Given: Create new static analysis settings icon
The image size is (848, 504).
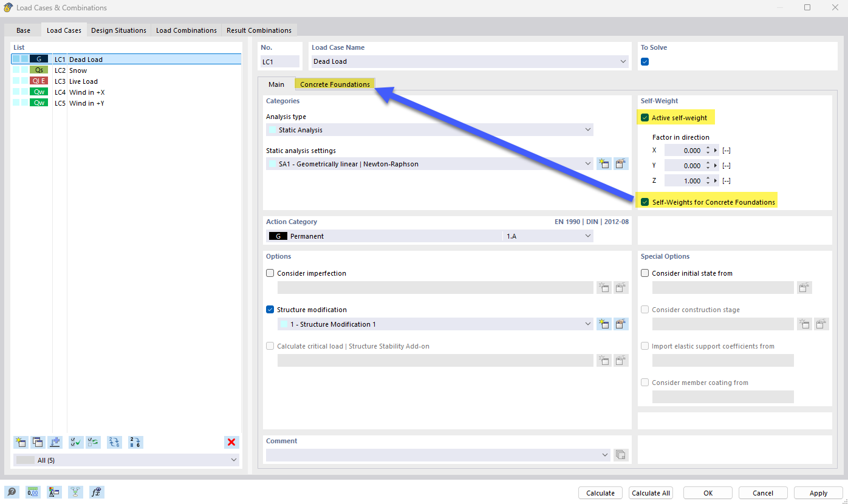Looking at the screenshot, I should pos(604,163).
